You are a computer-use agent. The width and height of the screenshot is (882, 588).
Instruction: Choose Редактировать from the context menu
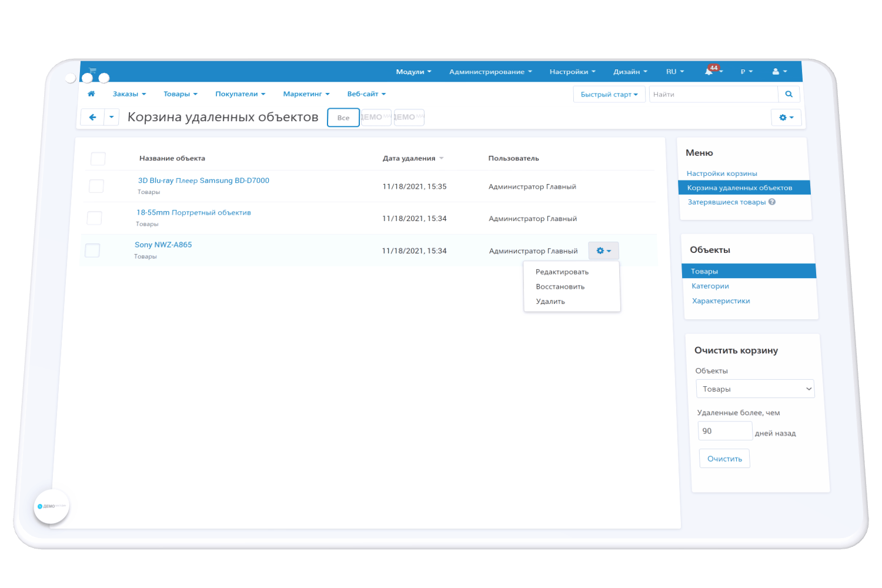click(x=562, y=272)
